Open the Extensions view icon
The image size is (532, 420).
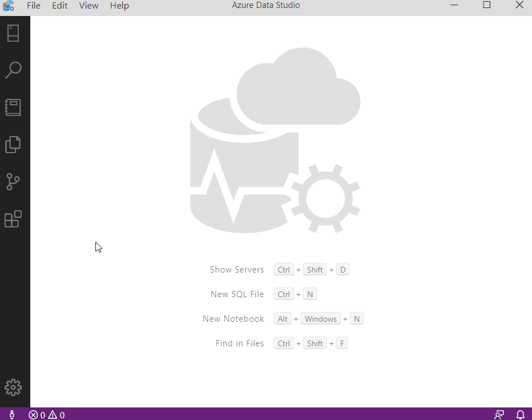coord(13,219)
